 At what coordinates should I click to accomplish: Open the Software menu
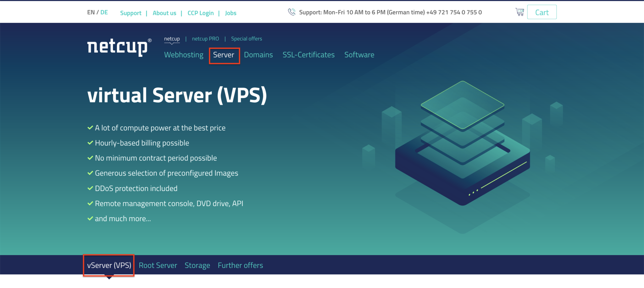click(x=359, y=55)
